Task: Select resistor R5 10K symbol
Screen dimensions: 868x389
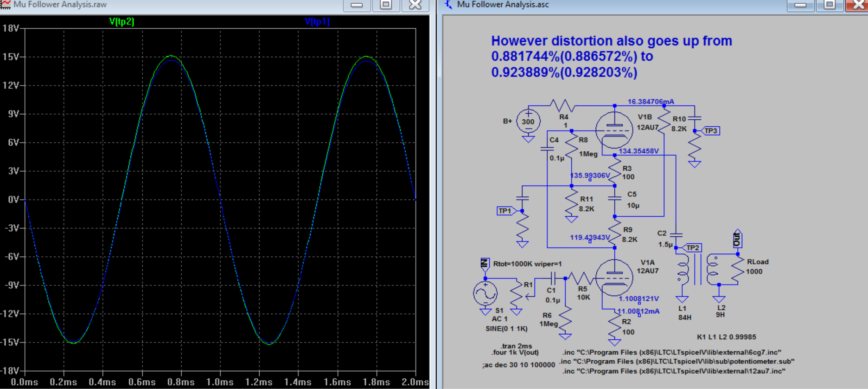Action: click(x=581, y=279)
